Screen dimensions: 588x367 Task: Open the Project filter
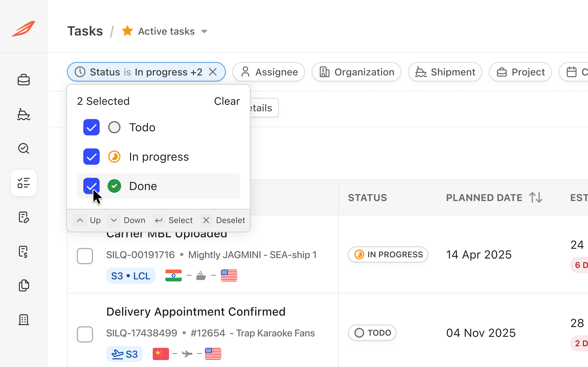pyautogui.click(x=520, y=72)
